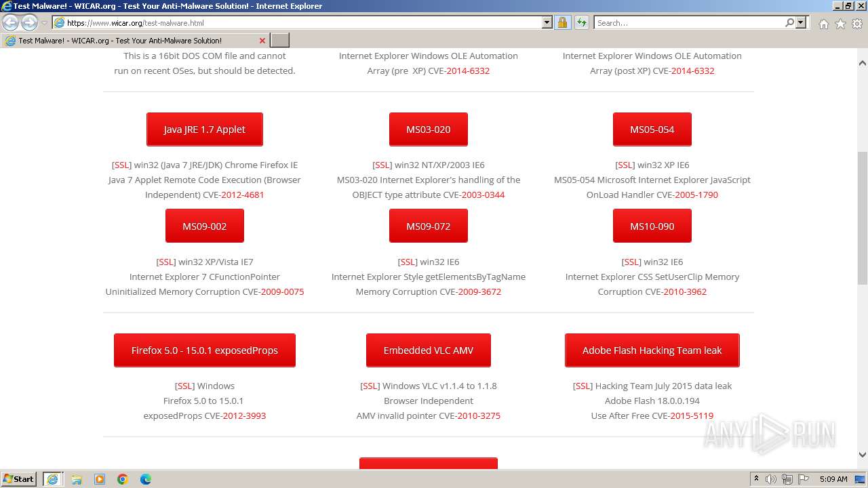Click the Search box field

tap(688, 22)
